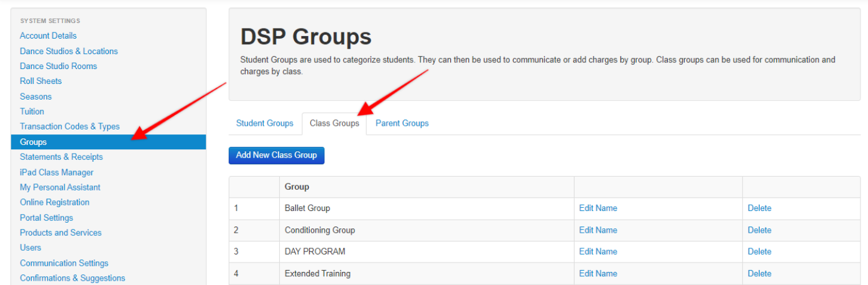Screen dimensions: 868x285
Task: Open Online Registration settings
Action: 55,202
